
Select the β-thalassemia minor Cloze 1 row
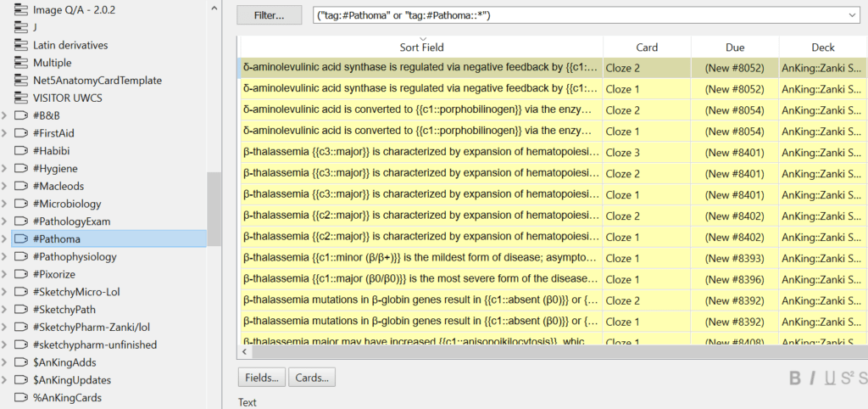553,258
